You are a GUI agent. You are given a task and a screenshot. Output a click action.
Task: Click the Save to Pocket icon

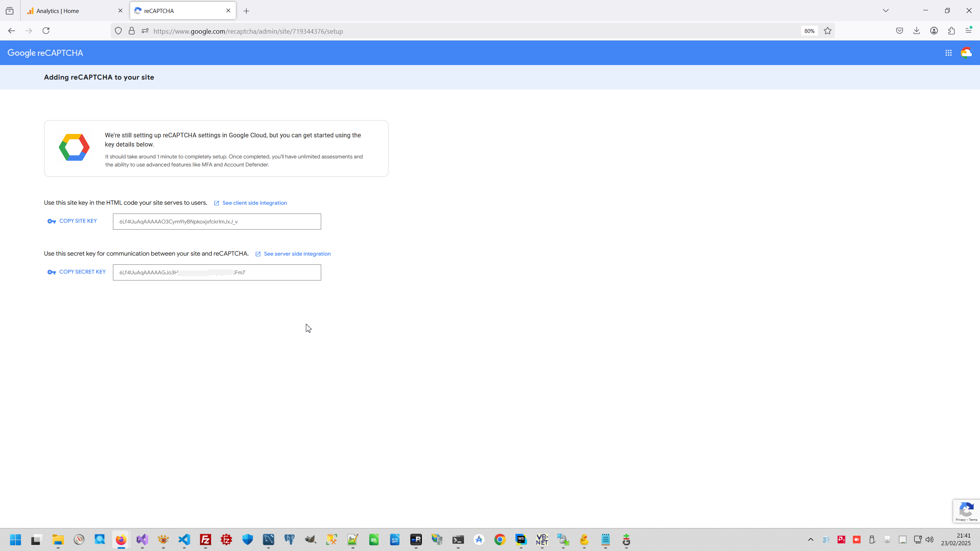900,31
